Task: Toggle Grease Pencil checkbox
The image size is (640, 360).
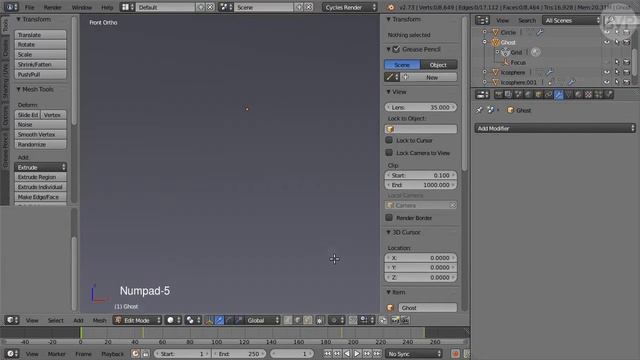Action: (396, 49)
